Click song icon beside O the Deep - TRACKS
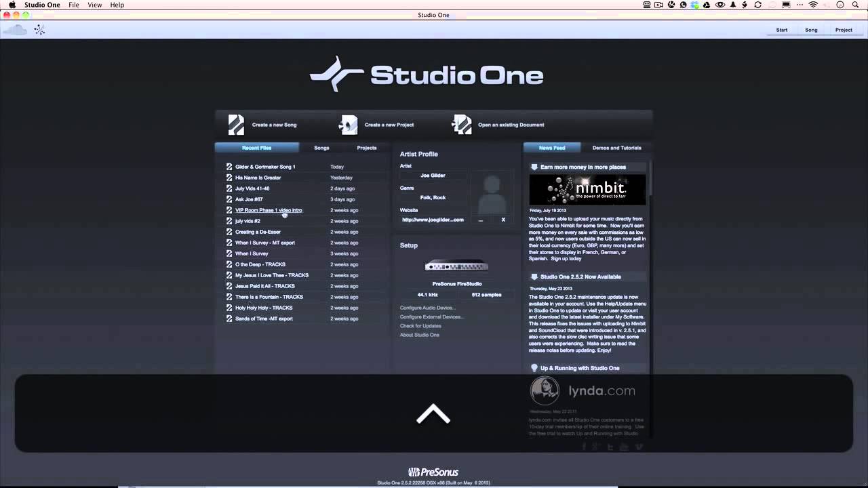The width and height of the screenshot is (868, 488). click(229, 264)
